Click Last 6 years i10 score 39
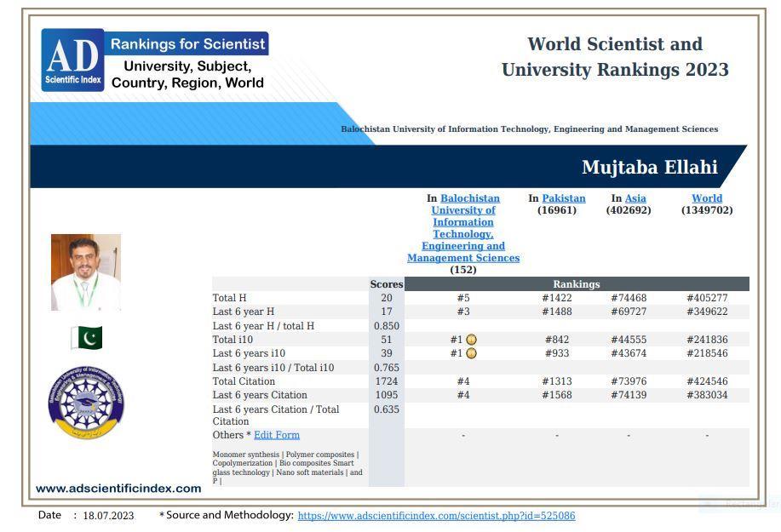781x532 pixels. click(387, 353)
